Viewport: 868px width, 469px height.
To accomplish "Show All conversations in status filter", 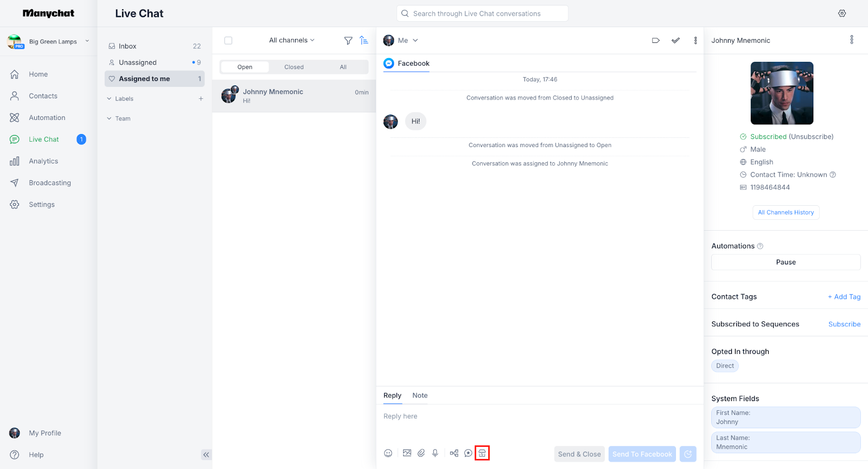I will pyautogui.click(x=343, y=67).
